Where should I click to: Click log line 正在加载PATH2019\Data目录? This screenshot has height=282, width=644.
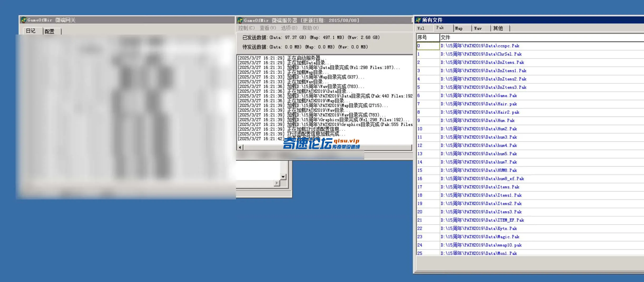295,91
